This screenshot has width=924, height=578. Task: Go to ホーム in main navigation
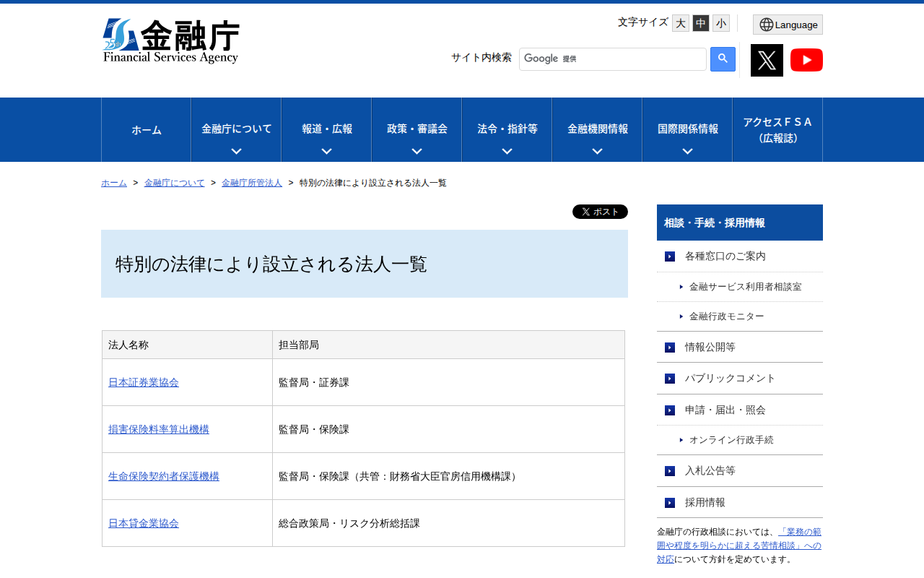coord(147,130)
